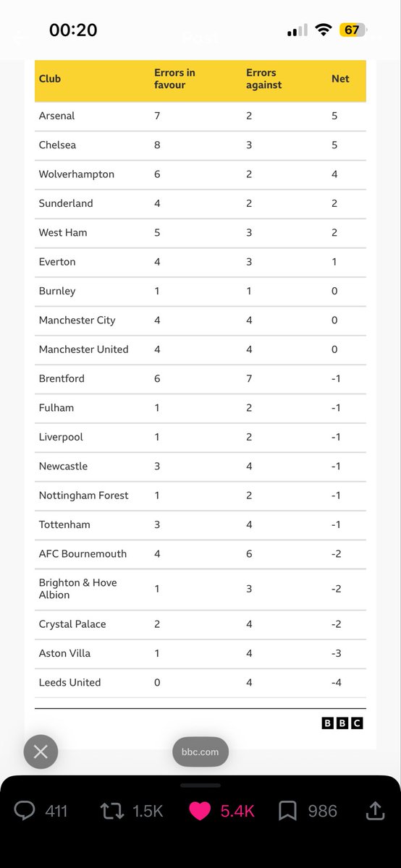Close the image with the X button
401x868 pixels.
click(41, 752)
